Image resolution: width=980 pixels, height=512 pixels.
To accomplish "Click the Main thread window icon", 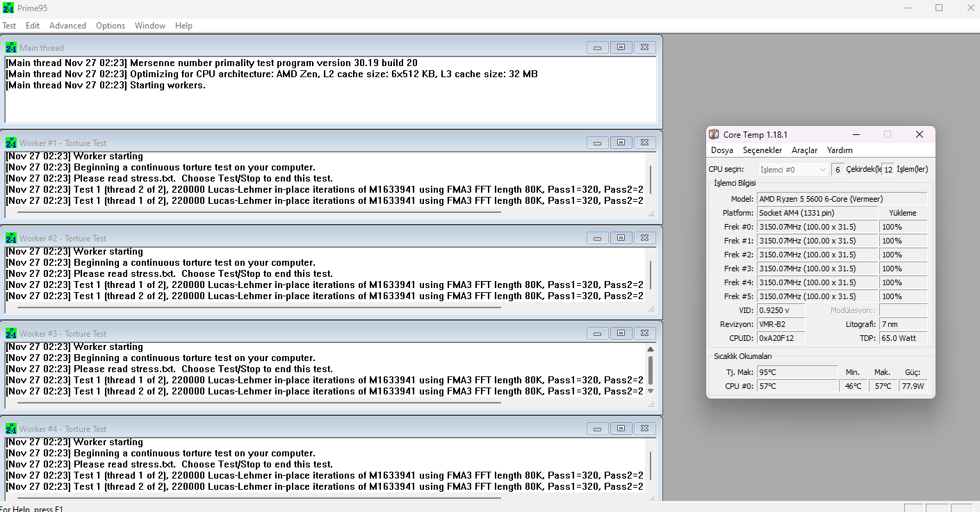I will (x=11, y=47).
